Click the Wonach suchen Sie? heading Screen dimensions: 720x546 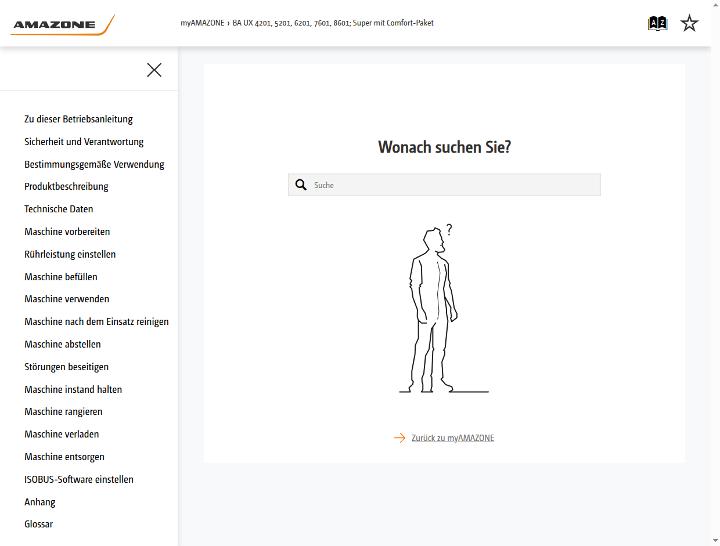(444, 147)
